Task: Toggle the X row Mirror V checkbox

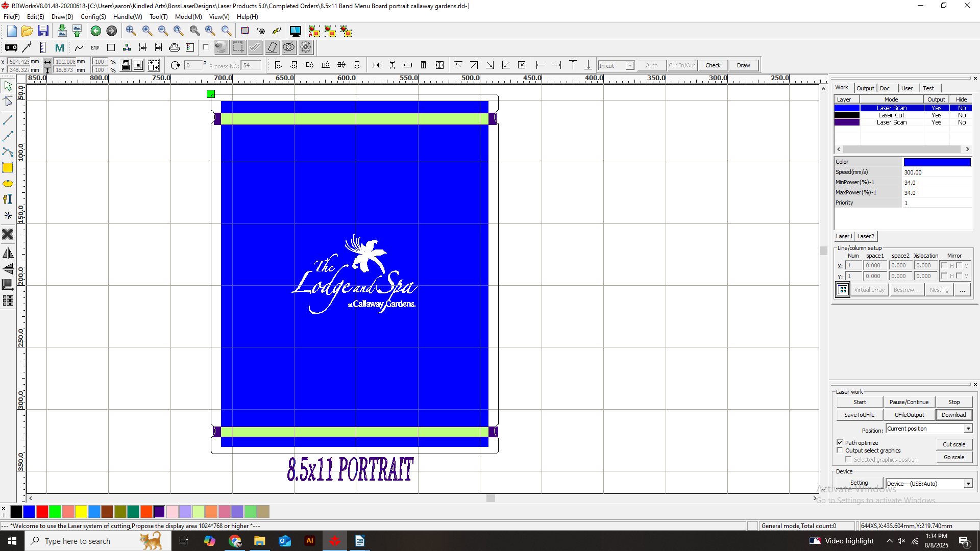Action: coord(959,266)
